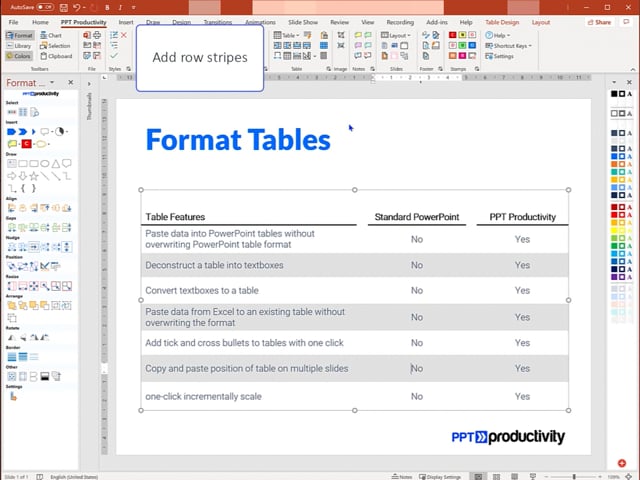Click the Clipboard toolbar button
This screenshot has width=640, height=480.
pos(56,56)
